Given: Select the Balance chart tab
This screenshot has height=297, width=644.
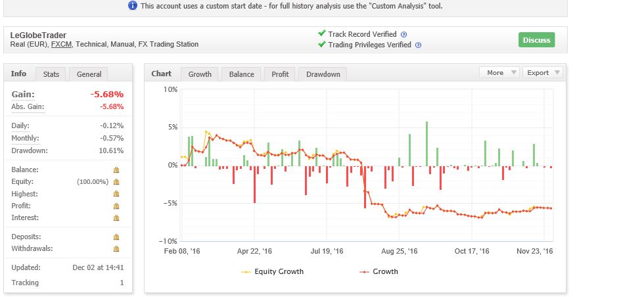Looking at the screenshot, I should coord(241,74).
